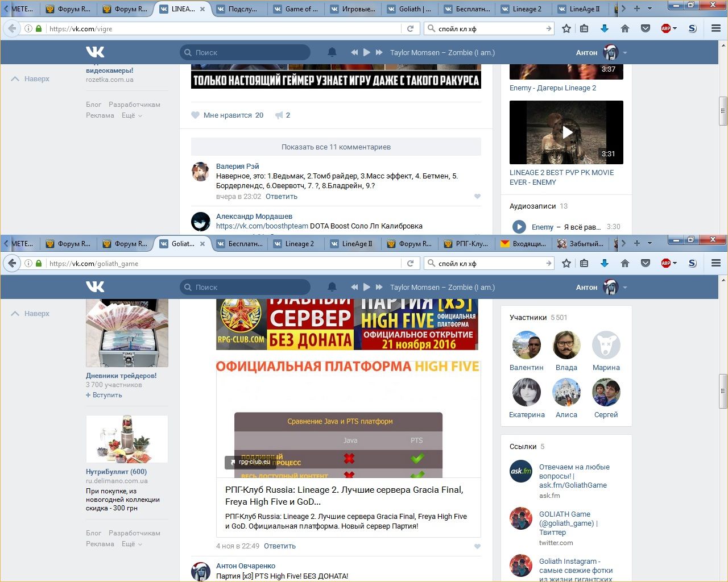
Task: Focus the VK Поиск field in top window
Action: pos(245,52)
